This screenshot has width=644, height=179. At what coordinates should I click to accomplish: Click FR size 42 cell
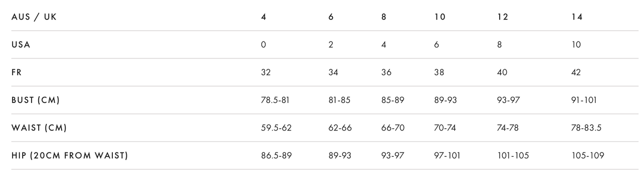576,72
